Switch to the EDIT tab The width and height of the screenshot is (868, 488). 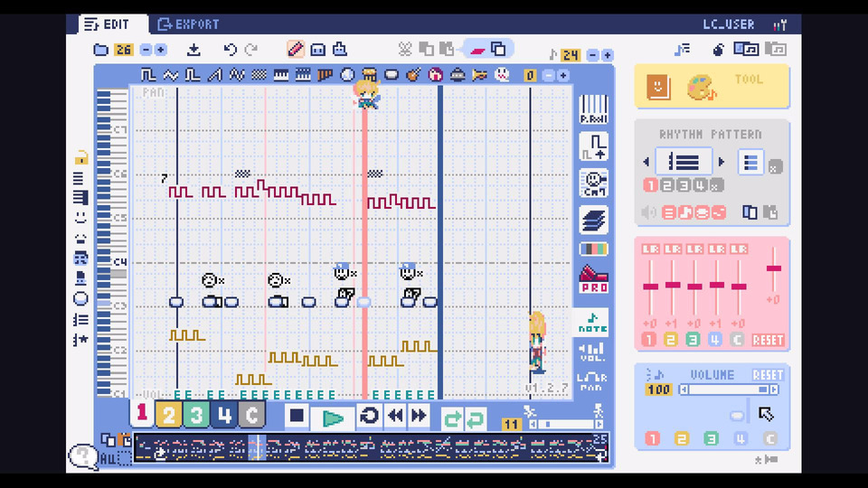point(107,24)
